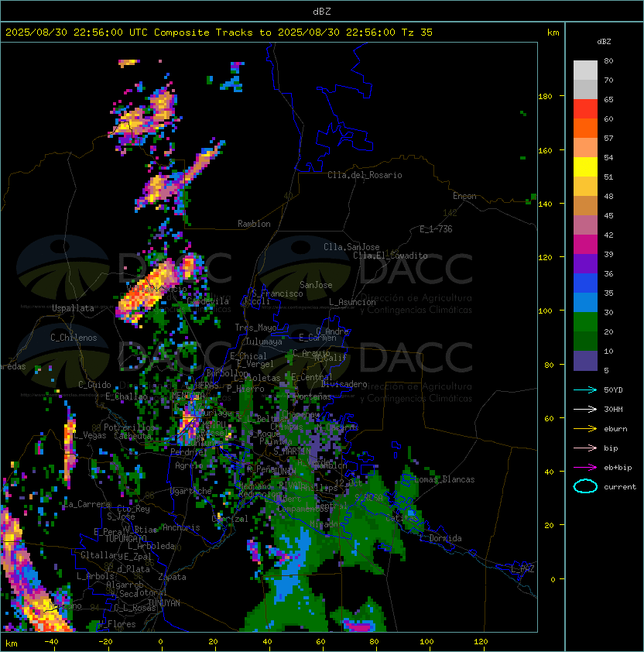
Task: Click the 'TUNUYAN' map label
Action: tap(164, 603)
